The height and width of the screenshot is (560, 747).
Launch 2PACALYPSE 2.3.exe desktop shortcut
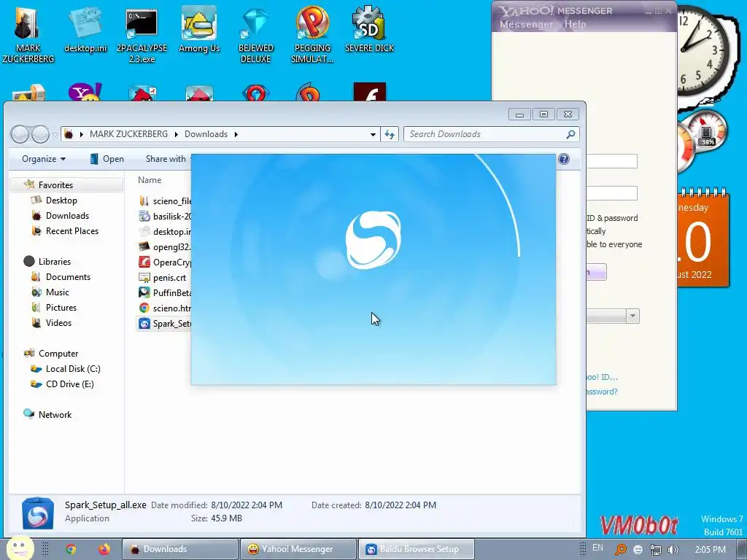click(x=142, y=34)
